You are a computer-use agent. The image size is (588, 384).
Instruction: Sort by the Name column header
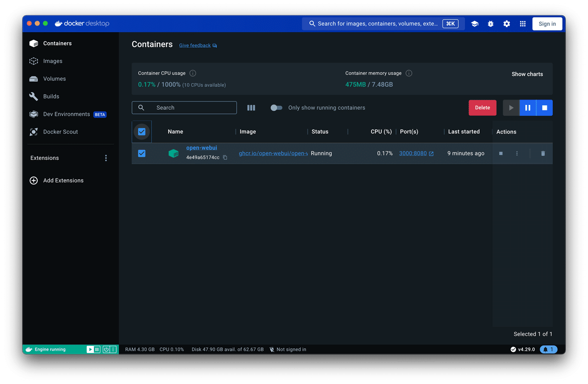tap(175, 131)
